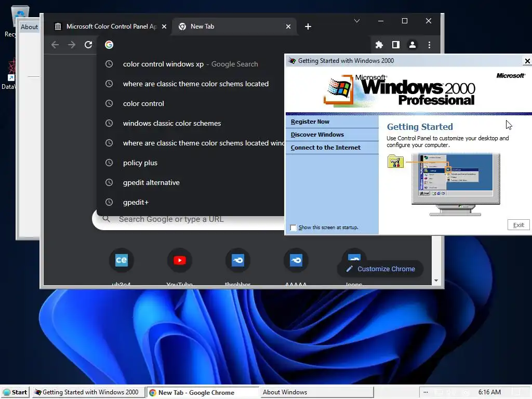Viewport: 532px width, 399px height.
Task: Click Exit button in Getting Started window
Action: coord(518,225)
